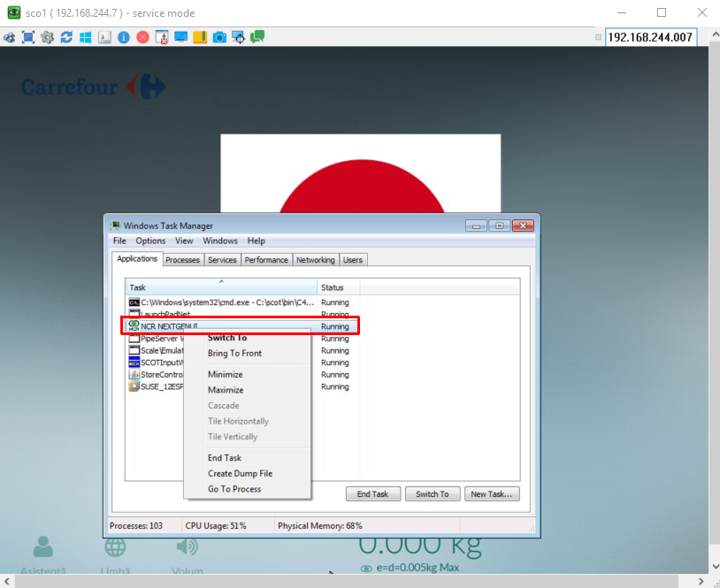
Task: Open the Services tab in Task Manager
Action: (222, 260)
